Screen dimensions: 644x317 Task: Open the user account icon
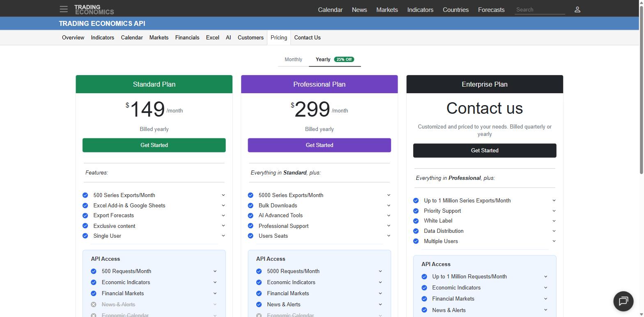pos(577,9)
